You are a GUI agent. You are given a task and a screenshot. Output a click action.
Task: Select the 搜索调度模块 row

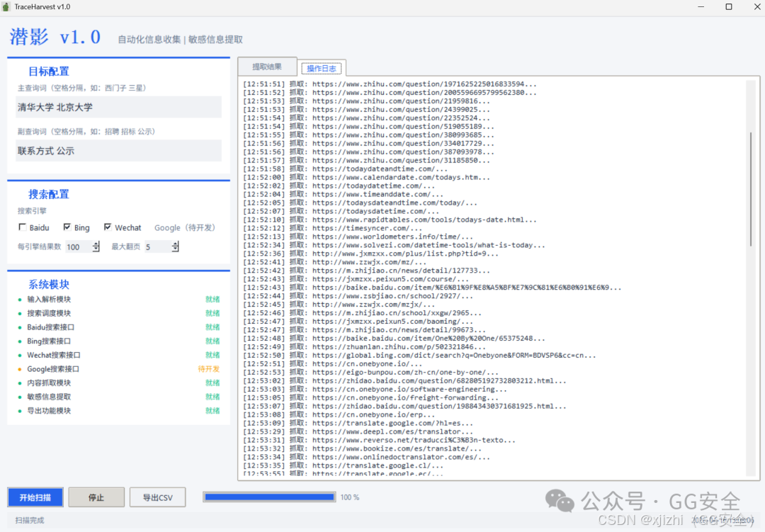(x=118, y=313)
